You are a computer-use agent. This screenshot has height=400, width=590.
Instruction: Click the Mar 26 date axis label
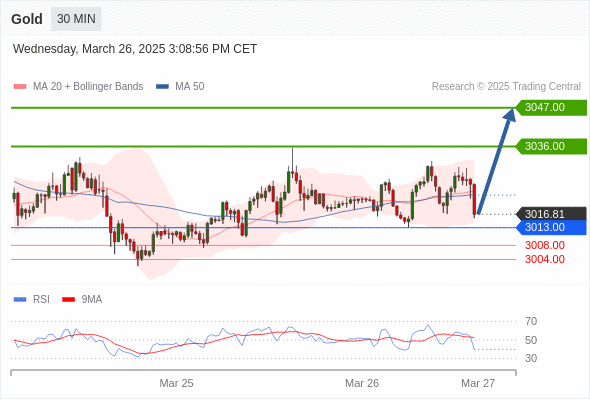[x=362, y=383]
